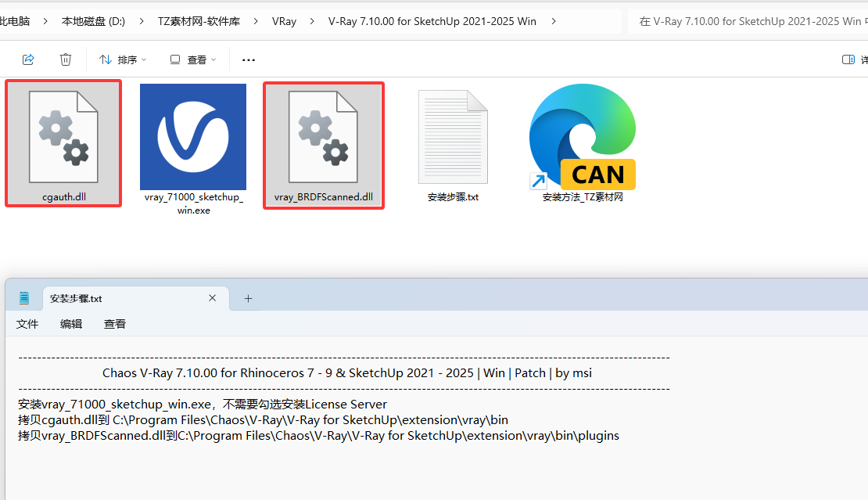
Task: Switch to the 安装步骤.txt Notepad tab
Action: point(136,298)
